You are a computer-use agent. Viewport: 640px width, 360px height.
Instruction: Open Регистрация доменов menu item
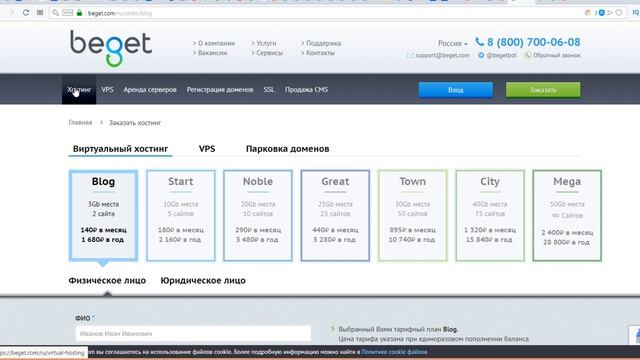(220, 89)
